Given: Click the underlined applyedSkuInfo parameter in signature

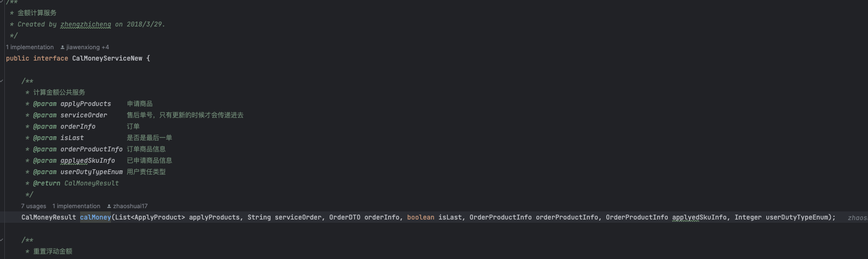Looking at the screenshot, I should 699,217.
